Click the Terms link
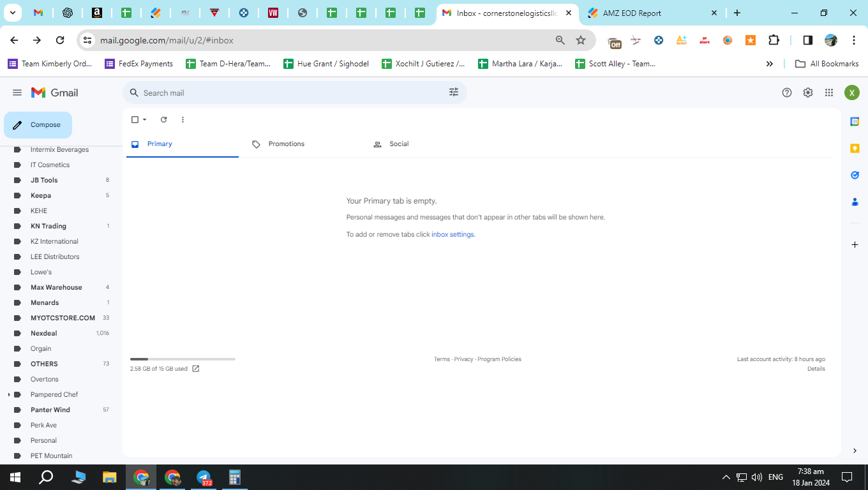The height and width of the screenshot is (490, 868). [x=442, y=359]
